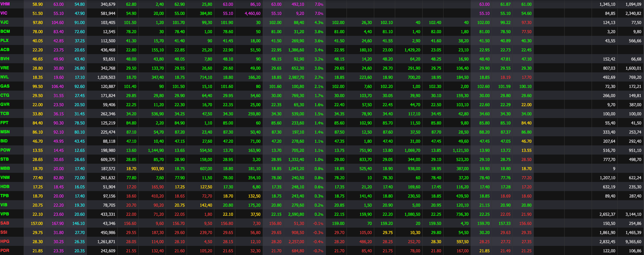The image size is (644, 255).
Task: Click the 2,590,80 matched volume for VPB
Action: click(x=296, y=214)
